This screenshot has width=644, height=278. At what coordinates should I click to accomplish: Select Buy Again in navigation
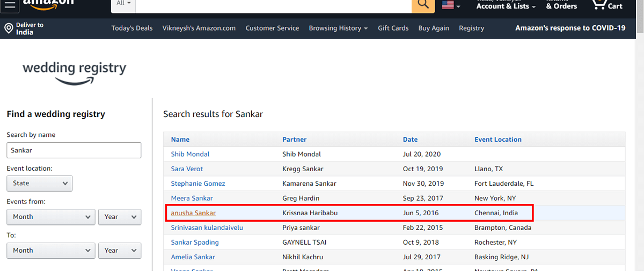click(x=434, y=28)
